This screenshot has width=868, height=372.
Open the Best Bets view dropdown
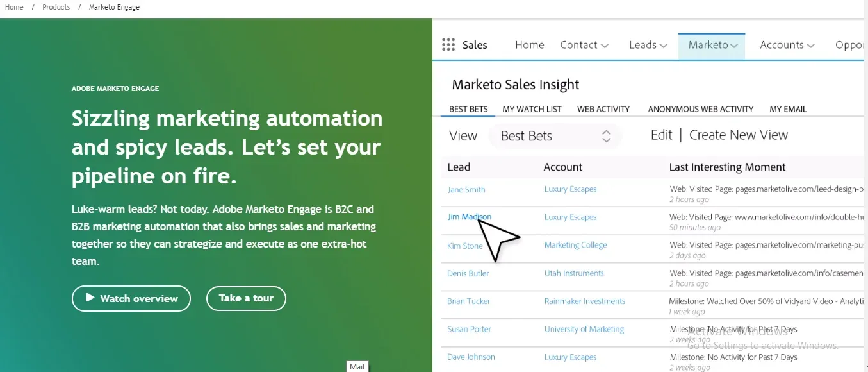(555, 136)
